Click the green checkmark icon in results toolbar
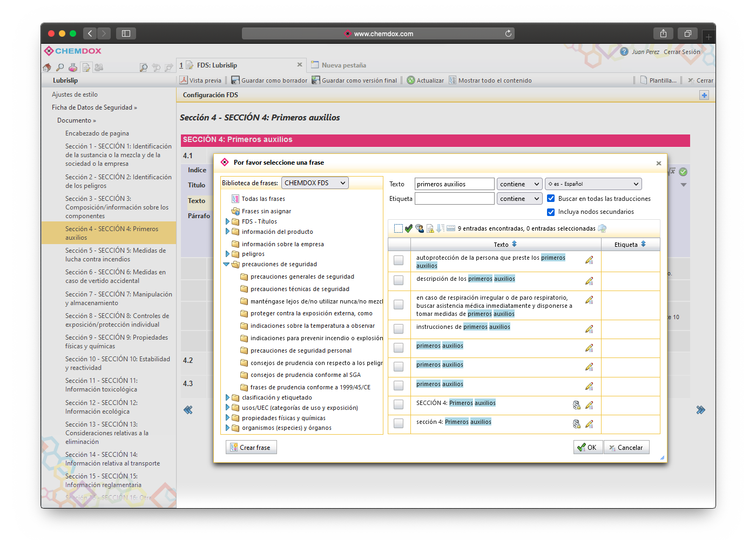 click(409, 228)
